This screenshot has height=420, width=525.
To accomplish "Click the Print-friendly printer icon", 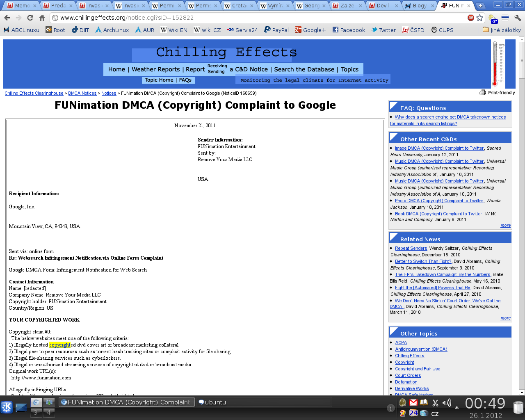I will click(x=483, y=92).
